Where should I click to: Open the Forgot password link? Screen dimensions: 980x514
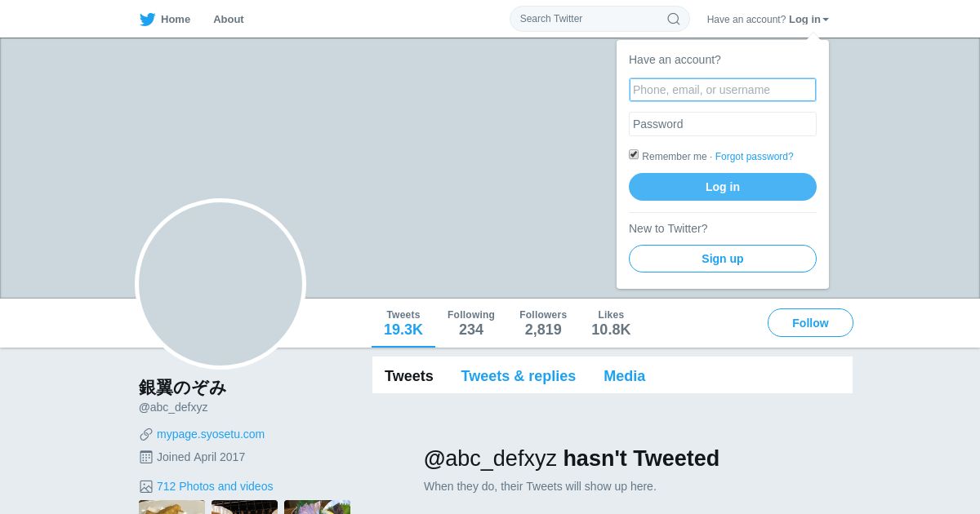pos(754,157)
